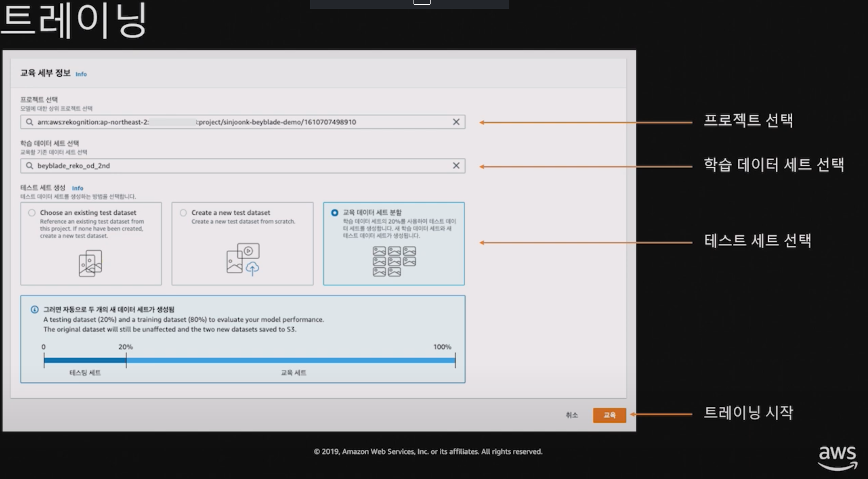Select Choose an existing test dataset radio

[x=32, y=213]
